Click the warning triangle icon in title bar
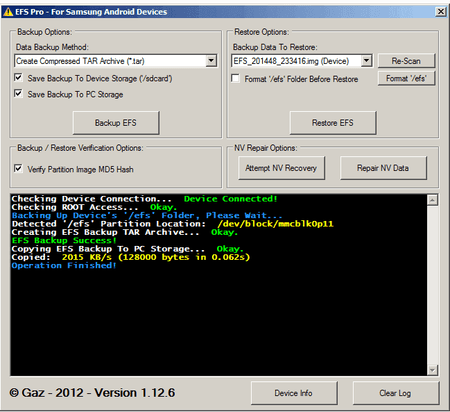The height and width of the screenshot is (412, 450). tap(8, 12)
